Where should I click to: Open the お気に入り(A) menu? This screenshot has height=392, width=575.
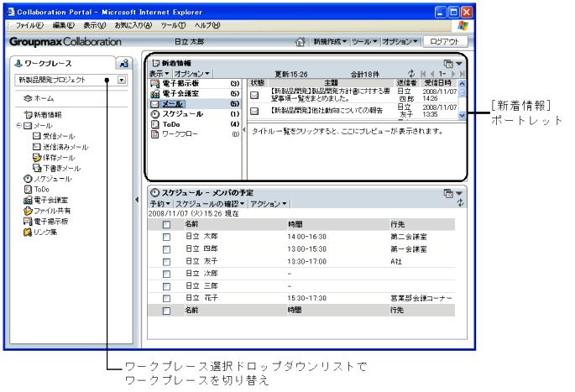click(133, 25)
